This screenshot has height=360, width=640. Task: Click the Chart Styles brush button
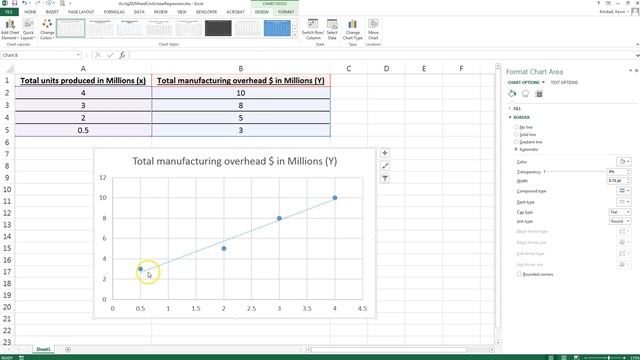coord(384,166)
